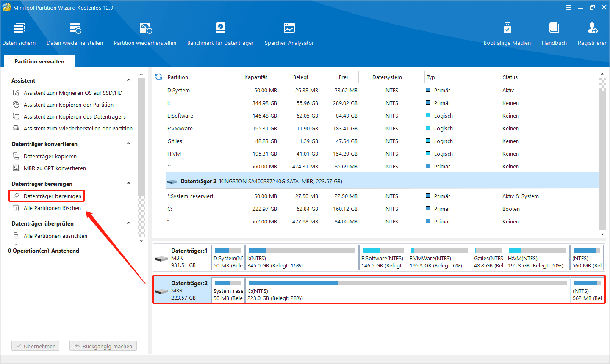
Task: Click the icon of Assistent zum Wiederherstellen der Partition
Action: tap(16, 128)
